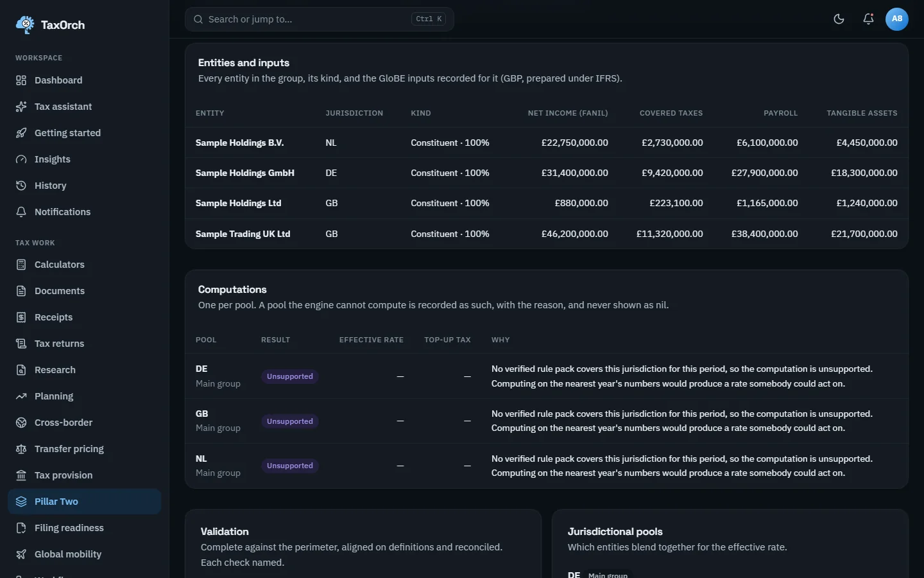The image size is (924, 578).
Task: Open Dashboard in the sidebar
Action: [x=84, y=80]
